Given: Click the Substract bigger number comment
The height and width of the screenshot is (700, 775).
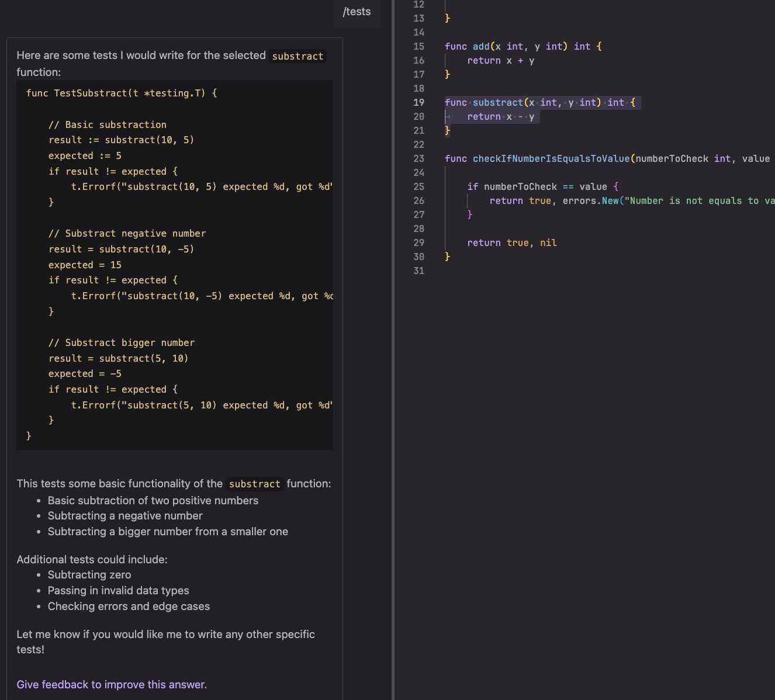Looking at the screenshot, I should [122, 343].
